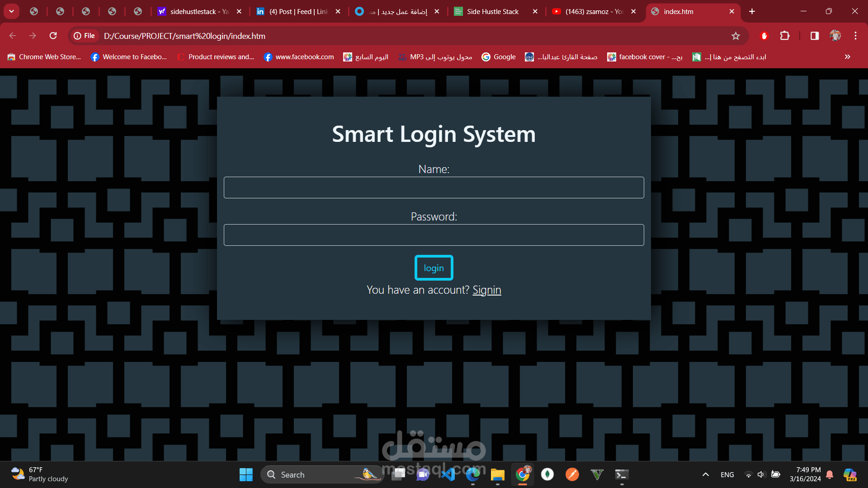Click the Chrome back arrow
The height and width of the screenshot is (488, 868).
point(13,36)
